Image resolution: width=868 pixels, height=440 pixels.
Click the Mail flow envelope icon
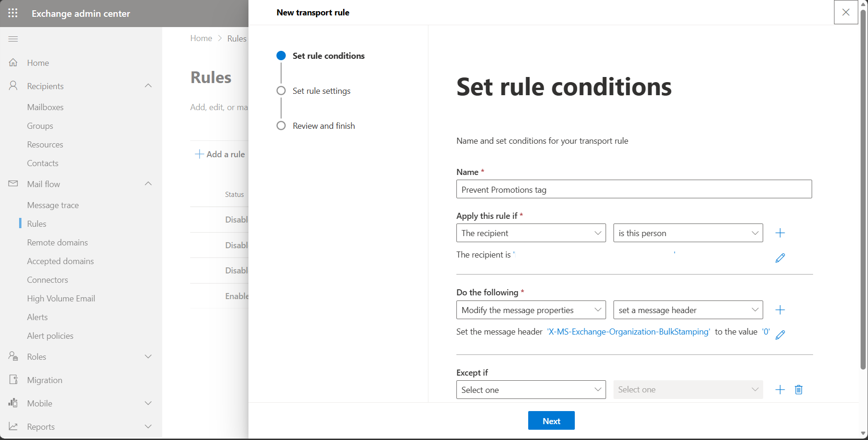(13, 184)
